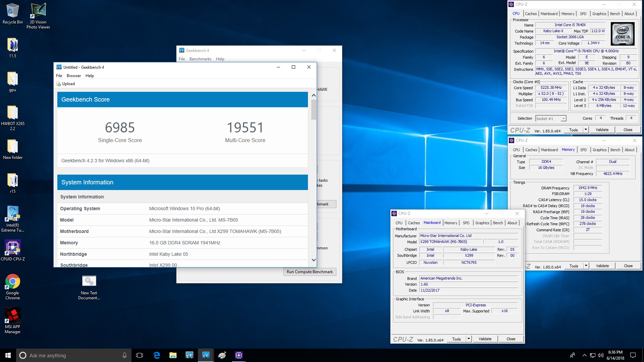This screenshot has height=362, width=644.
Task: Expand Tools dropdown arrow in Memory window
Action: (x=586, y=266)
